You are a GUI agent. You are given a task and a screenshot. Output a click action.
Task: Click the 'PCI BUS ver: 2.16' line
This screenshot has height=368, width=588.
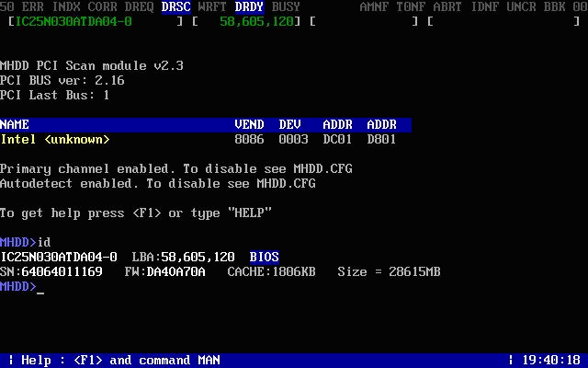click(62, 80)
